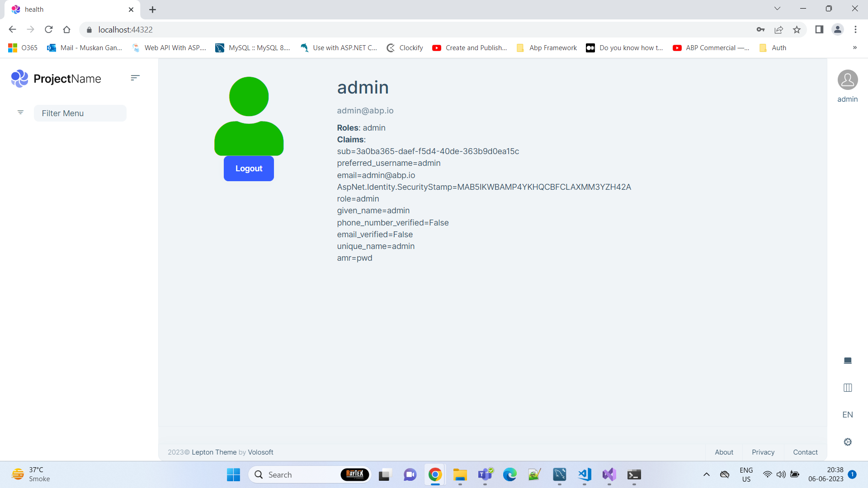
Task: Focus the Filter Menu input field
Action: (80, 113)
